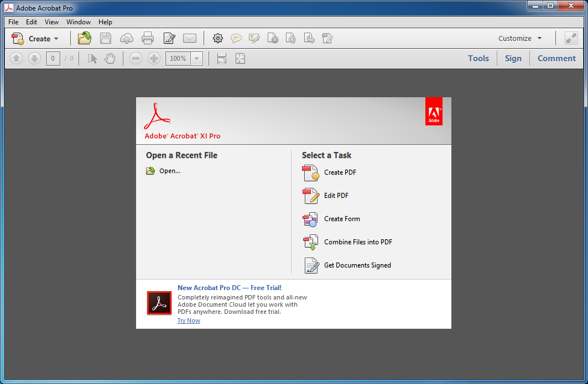The width and height of the screenshot is (588, 384).
Task: Click the Save floppy disk icon
Action: tap(105, 38)
